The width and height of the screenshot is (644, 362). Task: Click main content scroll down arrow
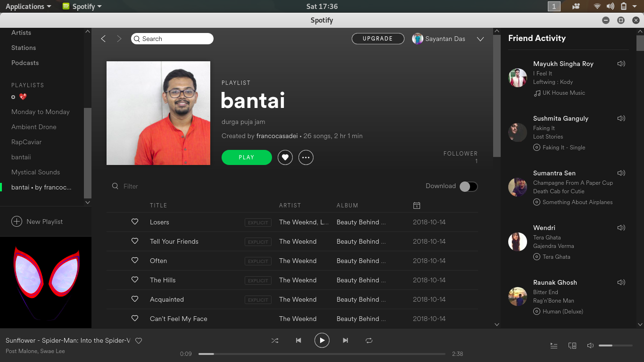(x=496, y=324)
